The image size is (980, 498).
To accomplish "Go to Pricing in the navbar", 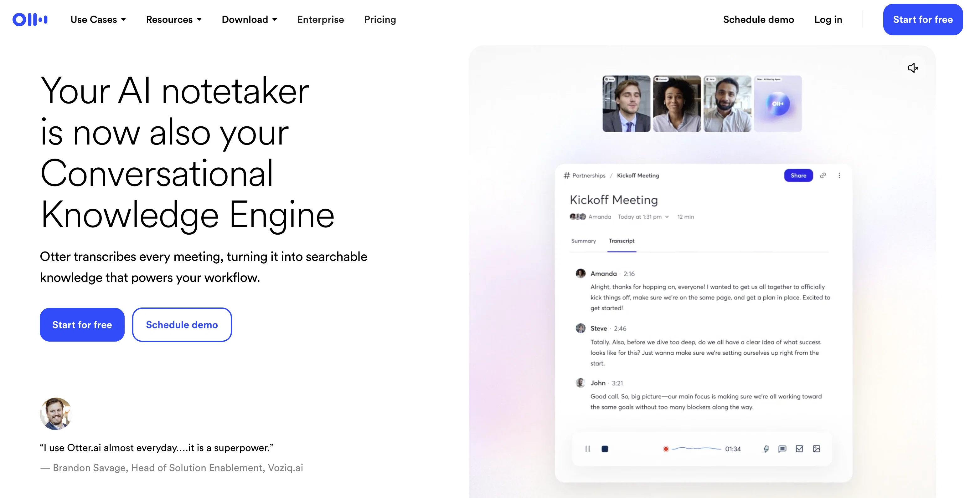I will (380, 19).
